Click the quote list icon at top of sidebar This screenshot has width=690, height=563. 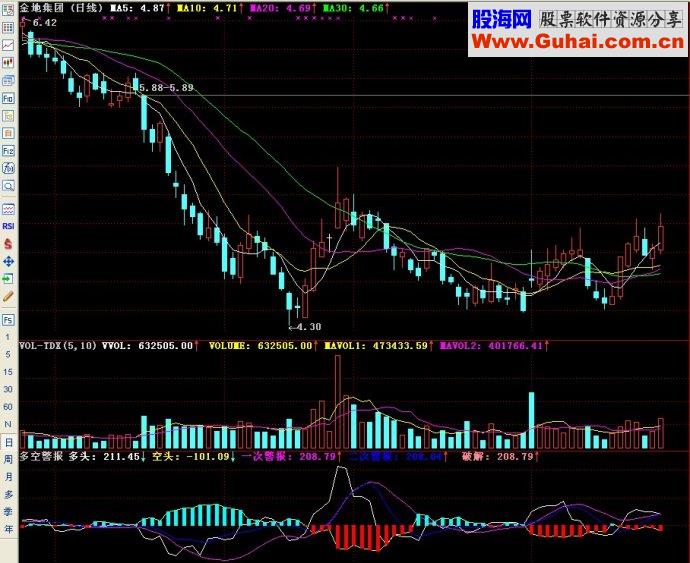(x=8, y=11)
